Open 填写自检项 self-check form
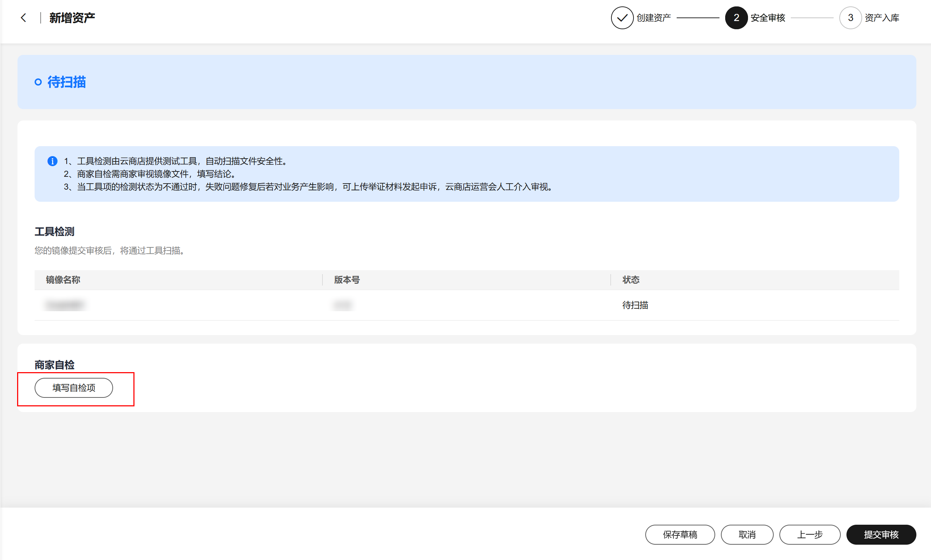This screenshot has height=560, width=931. click(x=73, y=387)
